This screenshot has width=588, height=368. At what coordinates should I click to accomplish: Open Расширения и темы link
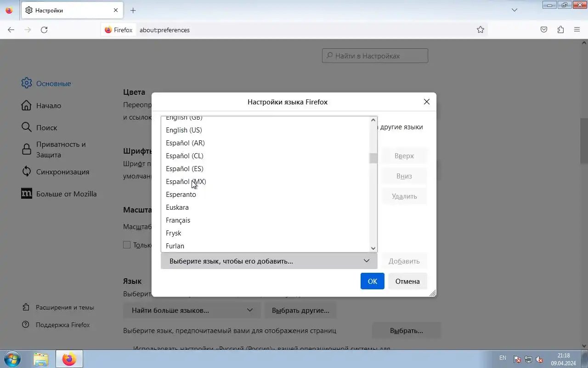(58, 307)
